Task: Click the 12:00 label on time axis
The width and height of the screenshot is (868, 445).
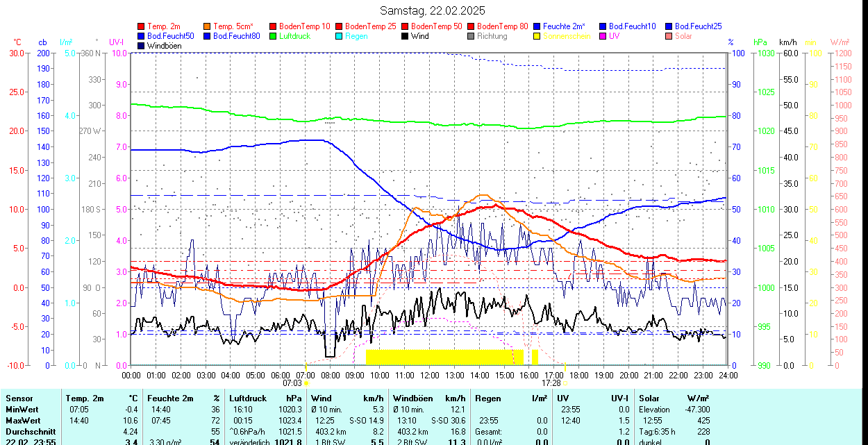Action: point(429,375)
